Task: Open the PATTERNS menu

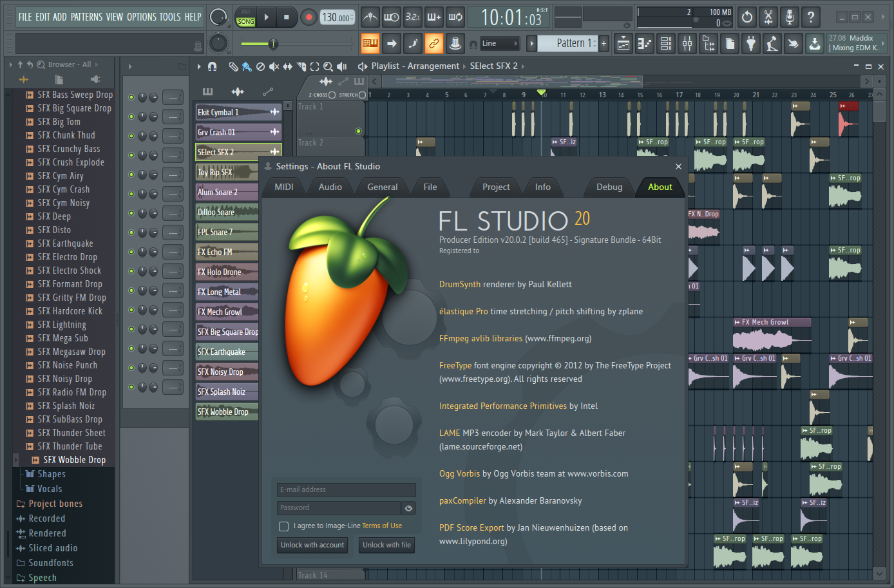Action: [86, 17]
